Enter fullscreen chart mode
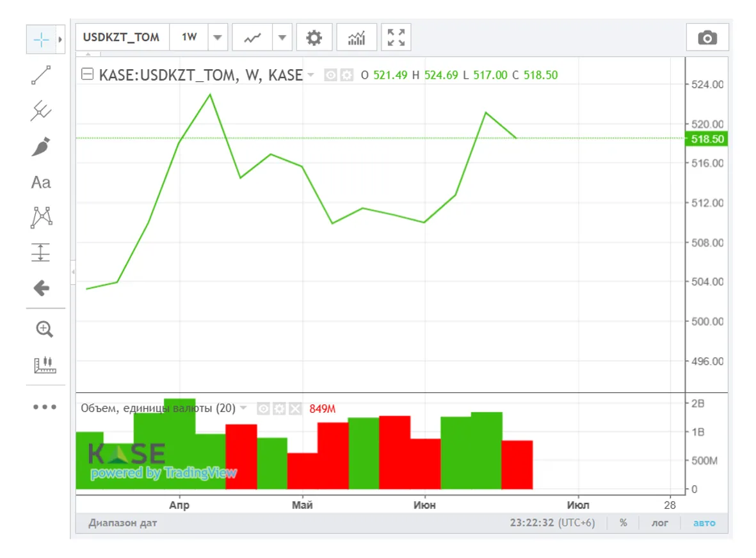 (x=396, y=38)
